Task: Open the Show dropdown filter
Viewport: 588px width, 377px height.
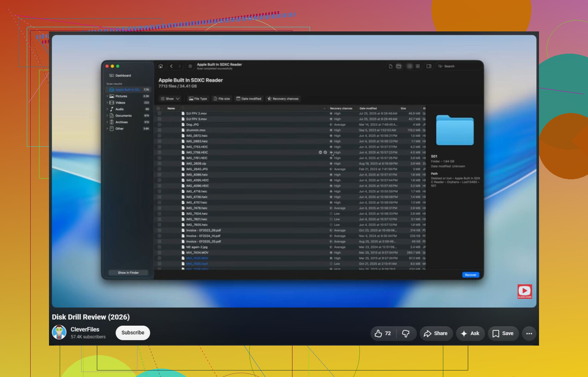Action: click(170, 99)
